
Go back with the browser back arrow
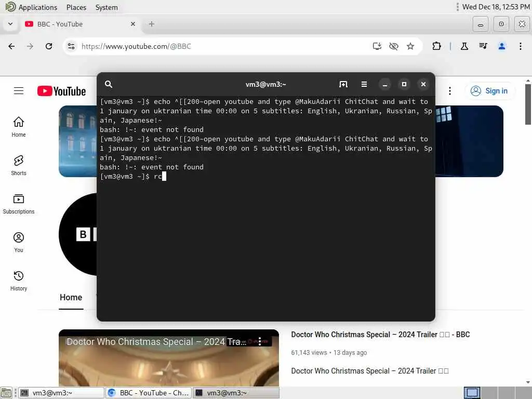coord(11,46)
